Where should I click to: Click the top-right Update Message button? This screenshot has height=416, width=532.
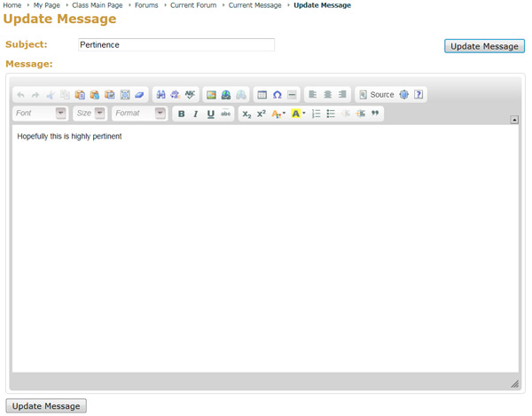pos(484,46)
